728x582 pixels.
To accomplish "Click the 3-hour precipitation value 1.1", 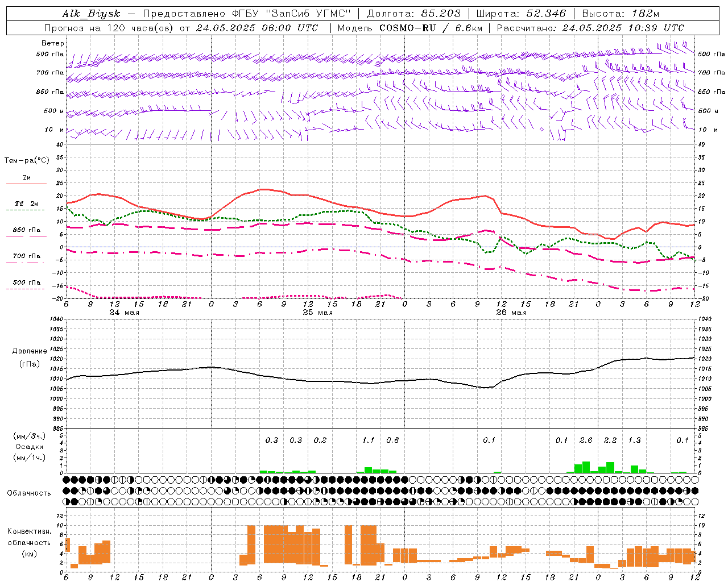I will pyautogui.click(x=369, y=440).
